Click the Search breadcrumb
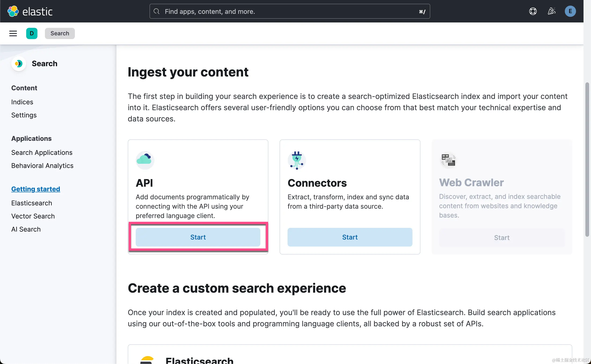This screenshot has width=591, height=364. [60, 33]
